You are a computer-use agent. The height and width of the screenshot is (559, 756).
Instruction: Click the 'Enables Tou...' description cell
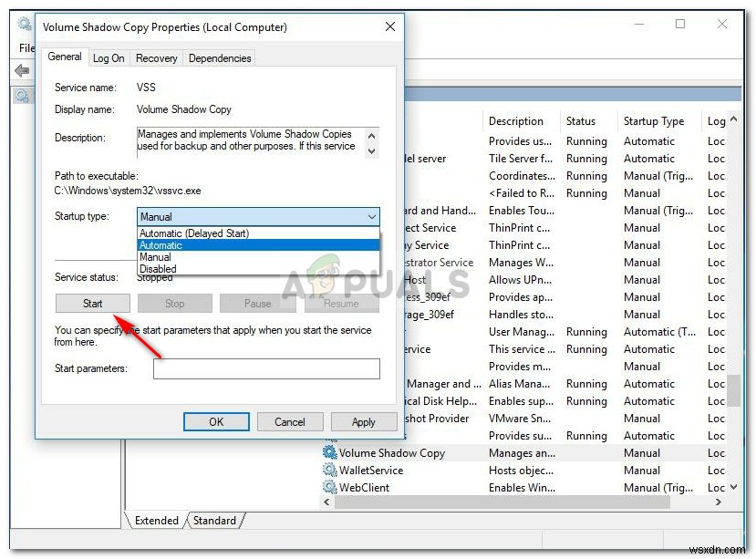pos(522,211)
